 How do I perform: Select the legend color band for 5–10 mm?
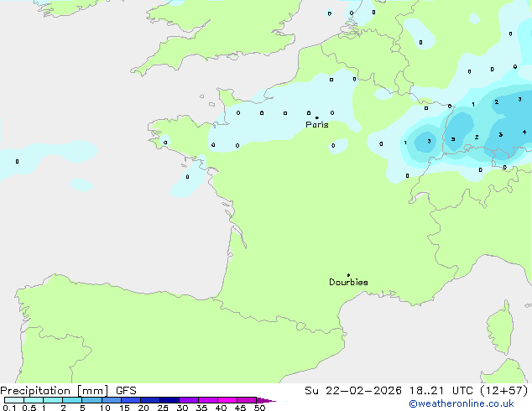(x=91, y=400)
